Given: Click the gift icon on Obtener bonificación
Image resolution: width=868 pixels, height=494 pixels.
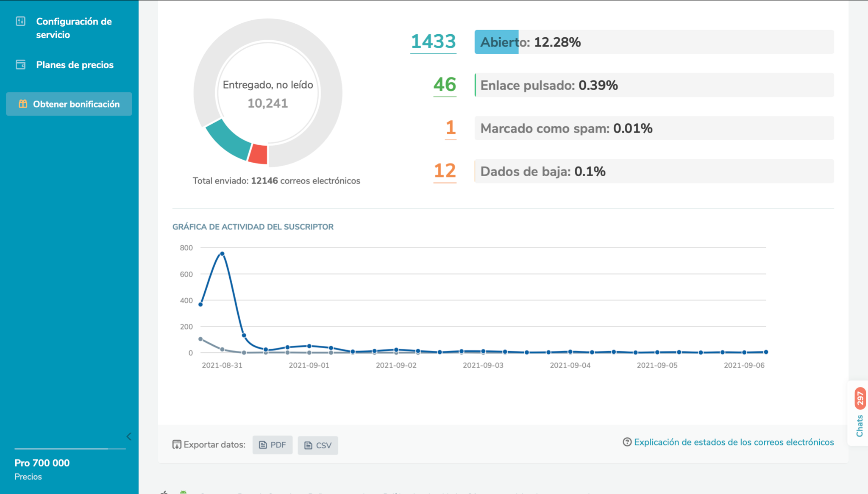Looking at the screenshot, I should 23,104.
